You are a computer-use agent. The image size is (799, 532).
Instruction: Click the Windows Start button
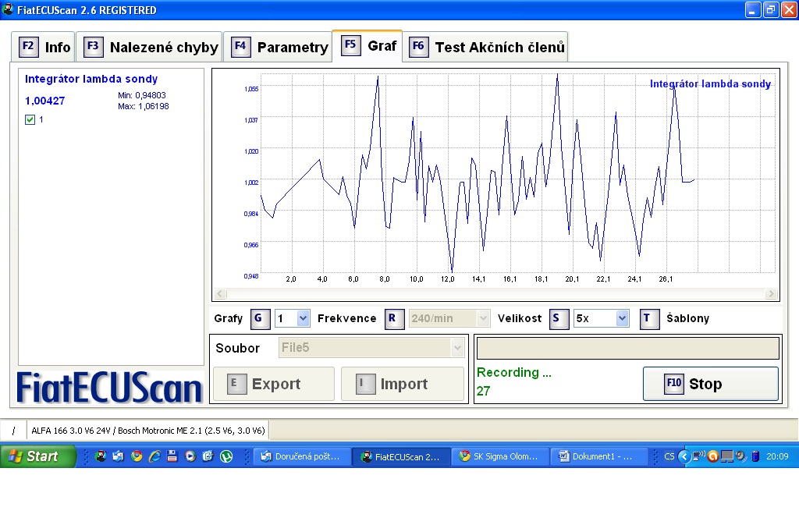coord(37,456)
